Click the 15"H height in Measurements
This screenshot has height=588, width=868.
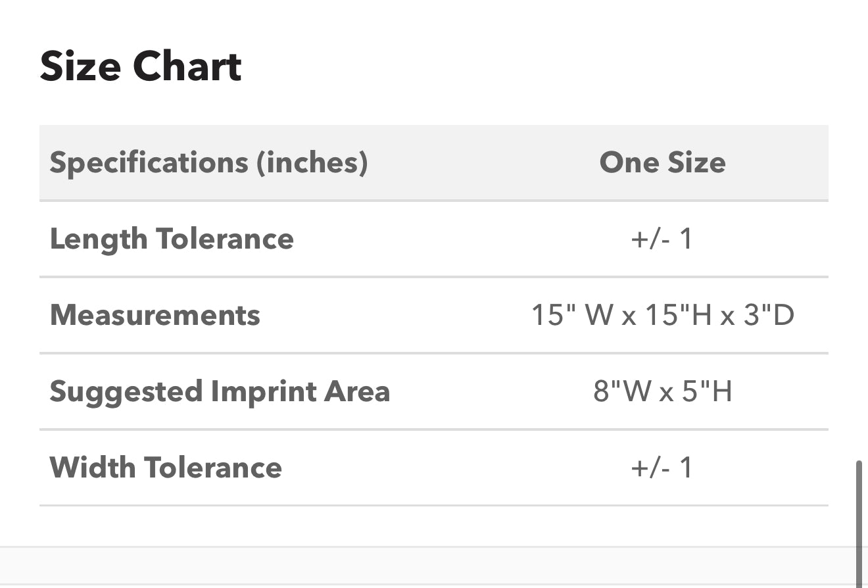(x=677, y=315)
